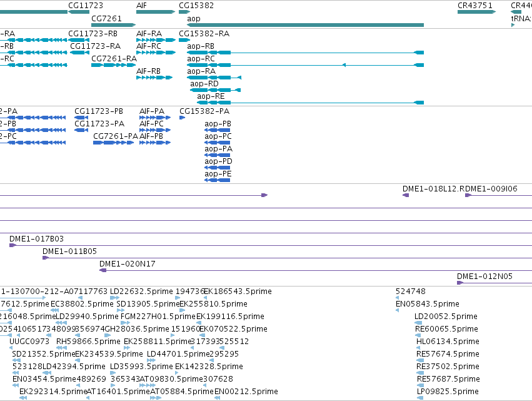Viewport: 532px width, 401px height.
Task: Click the EK199116.5prime EST label
Action: pos(231,317)
